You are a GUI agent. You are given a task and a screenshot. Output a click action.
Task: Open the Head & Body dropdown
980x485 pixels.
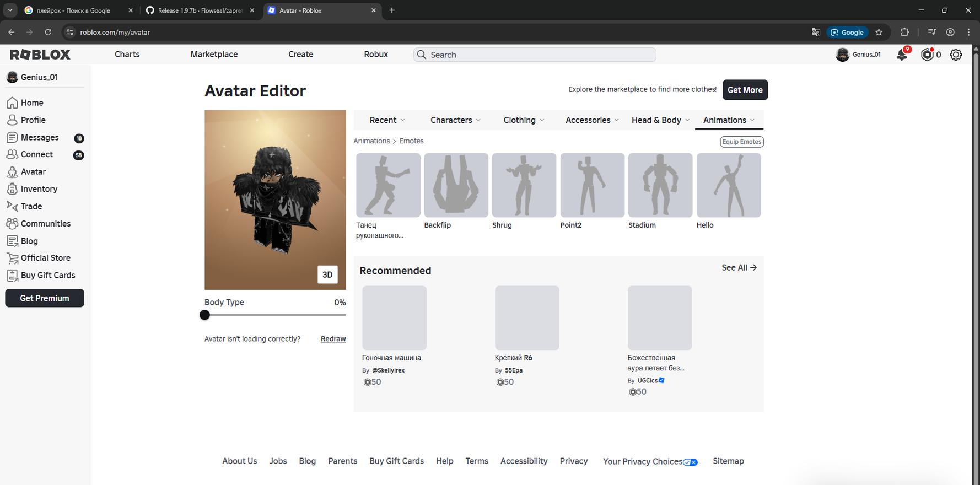[660, 120]
